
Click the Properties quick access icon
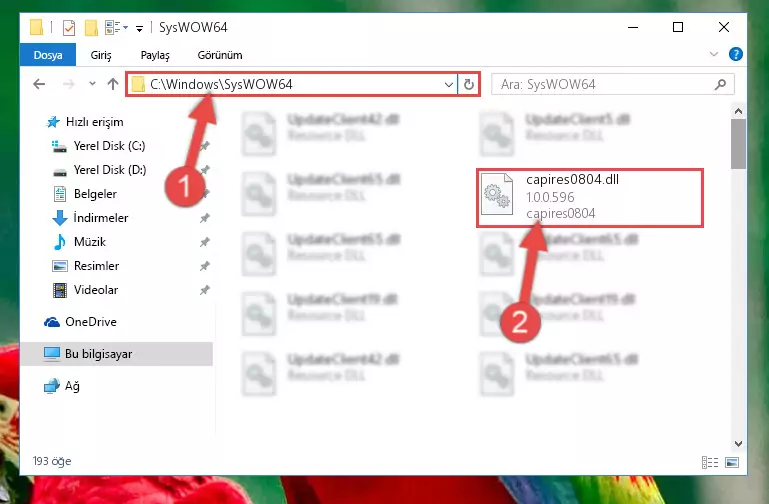(x=69, y=27)
